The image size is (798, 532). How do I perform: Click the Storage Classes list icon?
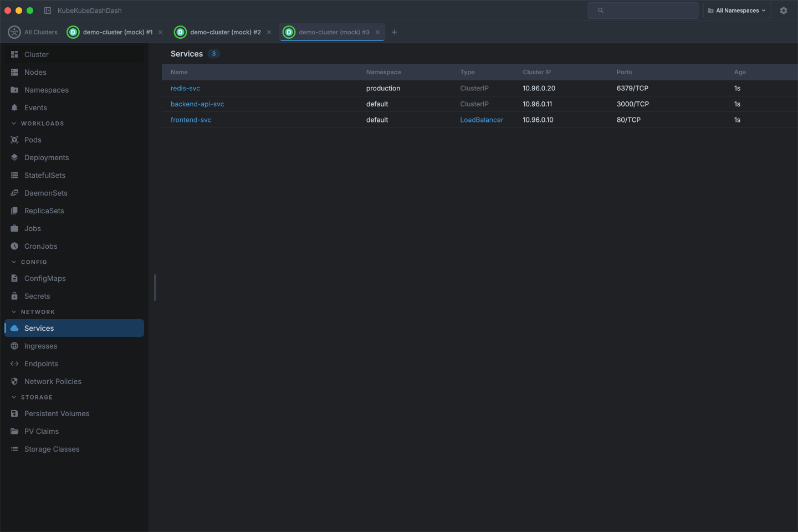pos(14,449)
